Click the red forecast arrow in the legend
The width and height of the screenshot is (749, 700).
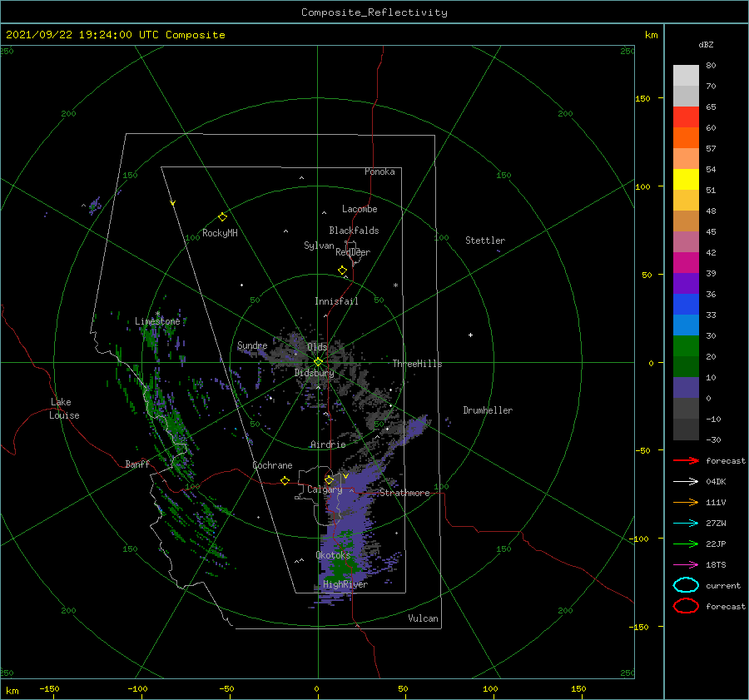(x=686, y=460)
